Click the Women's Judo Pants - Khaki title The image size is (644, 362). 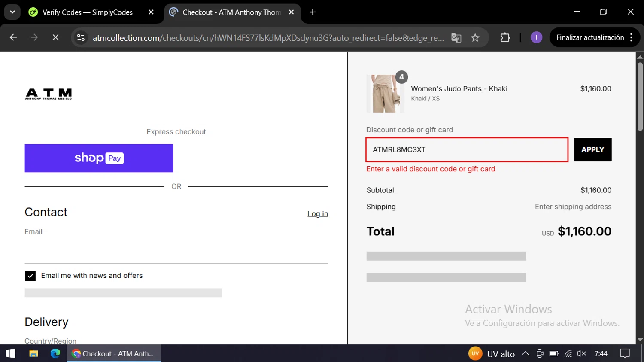[x=459, y=89]
